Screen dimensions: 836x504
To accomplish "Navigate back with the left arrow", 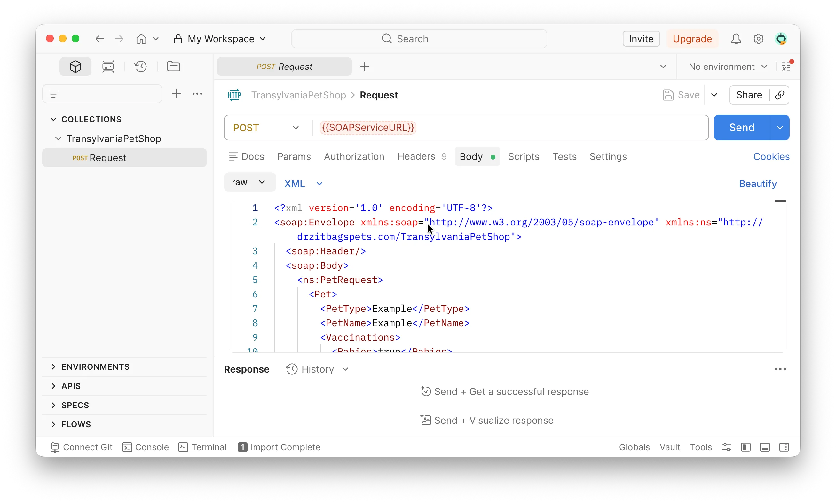I will (x=99, y=39).
